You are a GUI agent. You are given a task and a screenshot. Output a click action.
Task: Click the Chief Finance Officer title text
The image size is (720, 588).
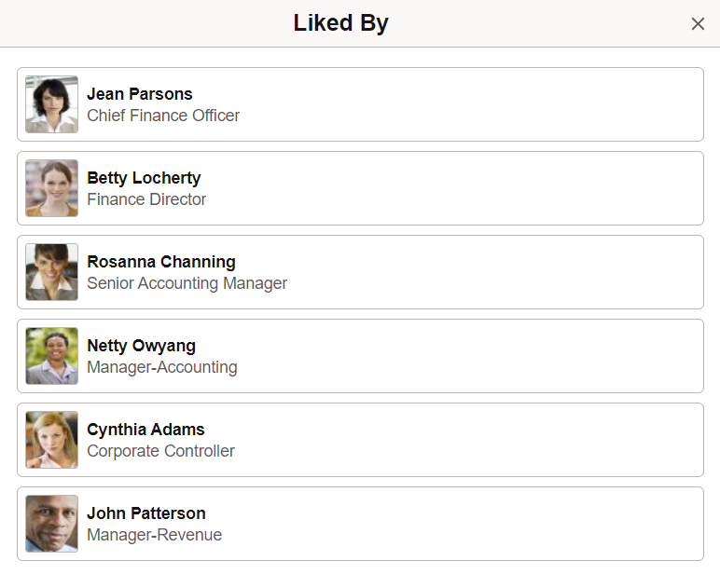[163, 116]
